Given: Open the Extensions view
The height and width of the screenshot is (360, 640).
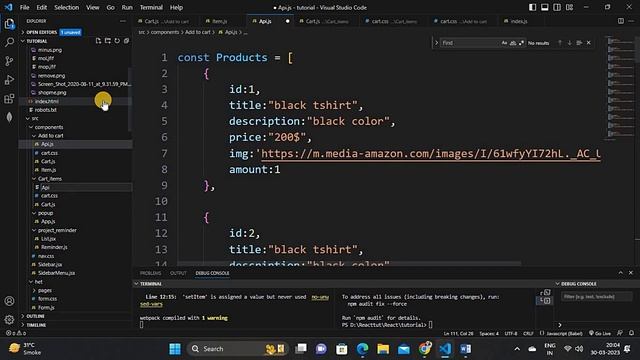Looking at the screenshot, I should 9,99.
